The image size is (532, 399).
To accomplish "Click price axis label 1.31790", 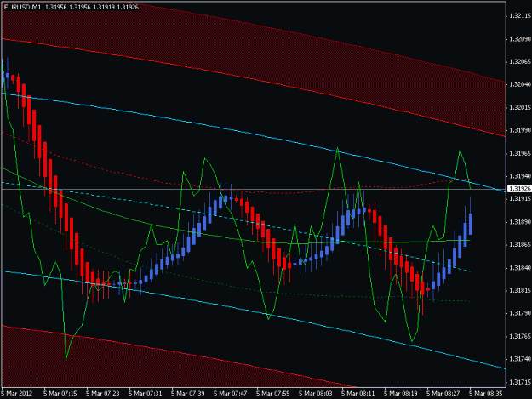I will click(520, 313).
